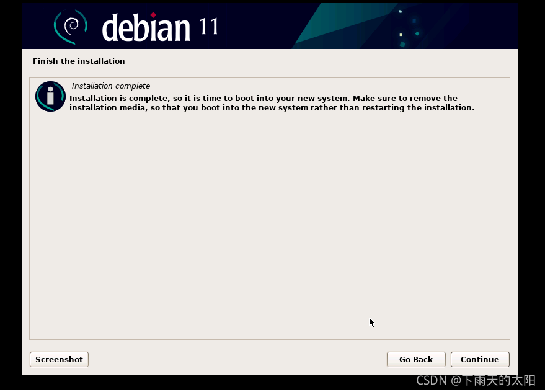Image resolution: width=545 pixels, height=392 pixels.
Task: Select the 'Installation complete' title label
Action: click(x=111, y=86)
